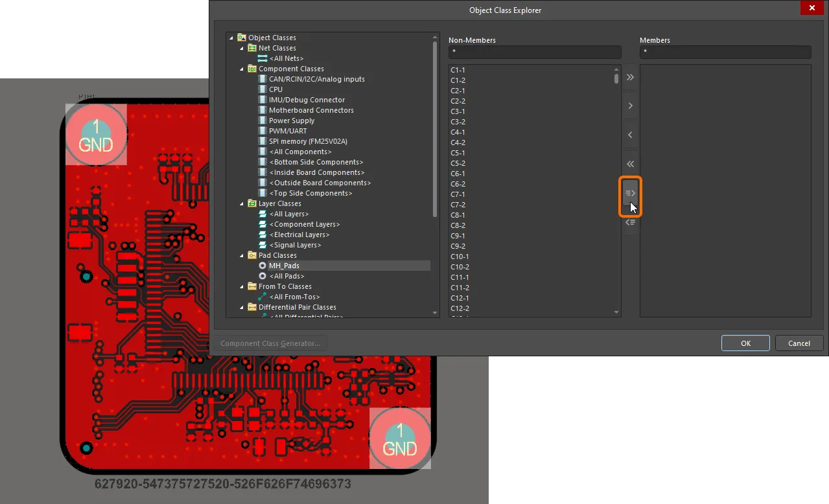Select pad C1-1 in Non-Members
Image resolution: width=829 pixels, height=504 pixels.
458,70
